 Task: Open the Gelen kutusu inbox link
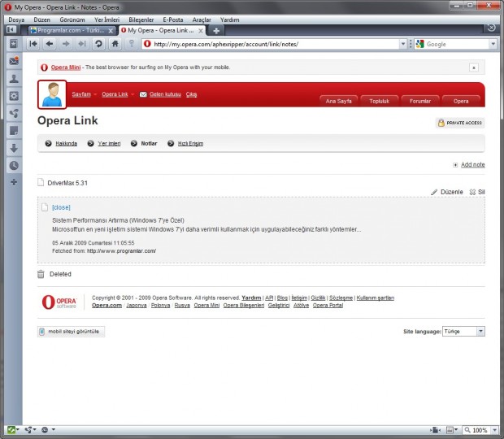point(165,94)
